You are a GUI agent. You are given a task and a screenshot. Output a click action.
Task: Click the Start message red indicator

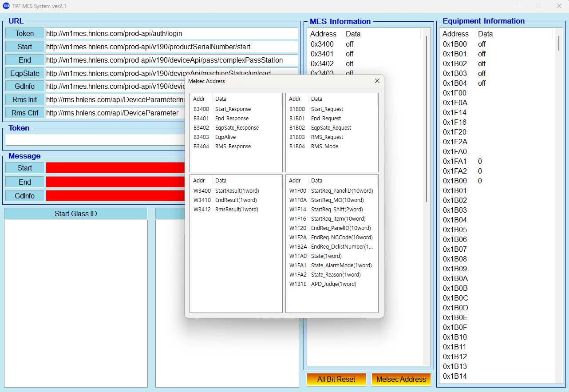pyautogui.click(x=115, y=168)
